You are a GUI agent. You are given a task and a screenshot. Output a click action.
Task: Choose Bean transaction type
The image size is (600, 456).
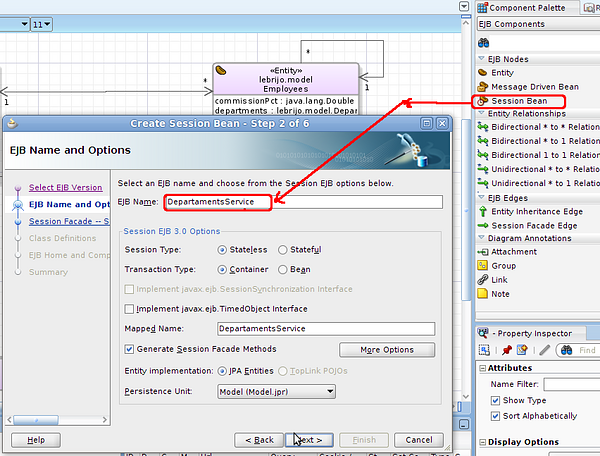click(283, 269)
